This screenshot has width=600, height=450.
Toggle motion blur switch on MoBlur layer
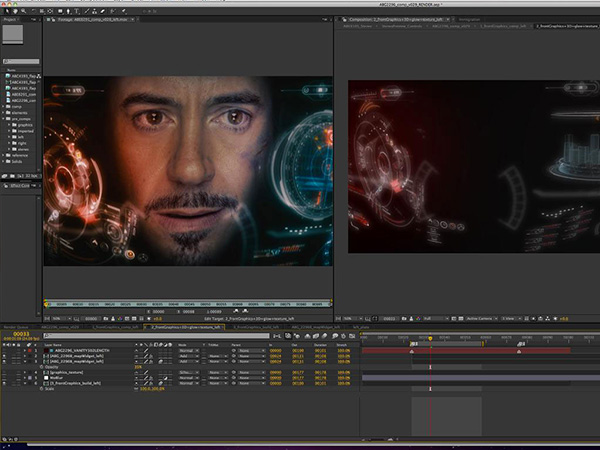pyautogui.click(x=160, y=378)
